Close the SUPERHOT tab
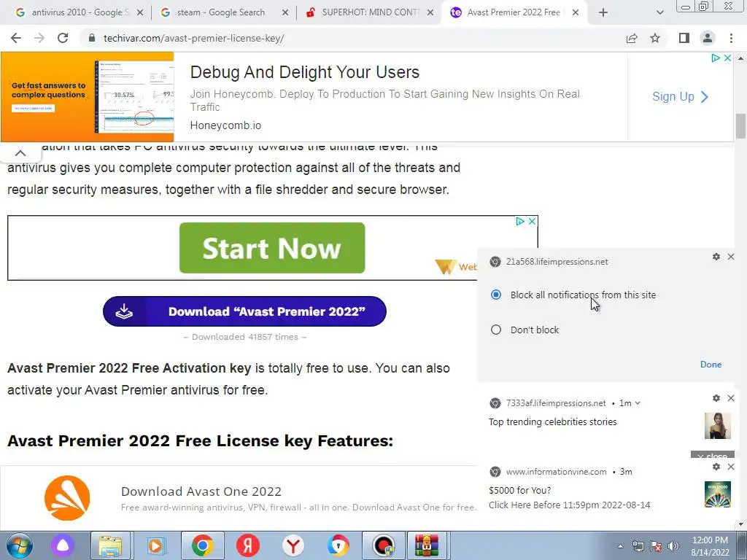747x560 pixels. coord(430,13)
